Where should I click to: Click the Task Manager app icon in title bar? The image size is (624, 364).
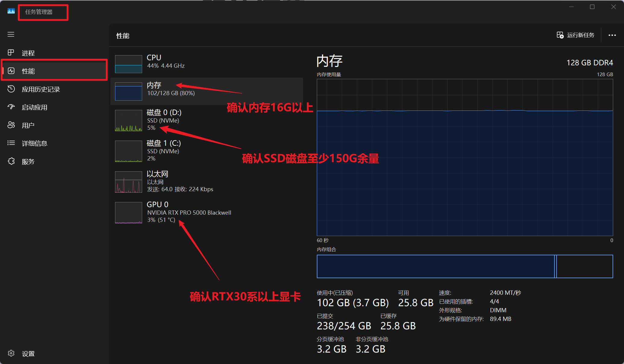[11, 11]
